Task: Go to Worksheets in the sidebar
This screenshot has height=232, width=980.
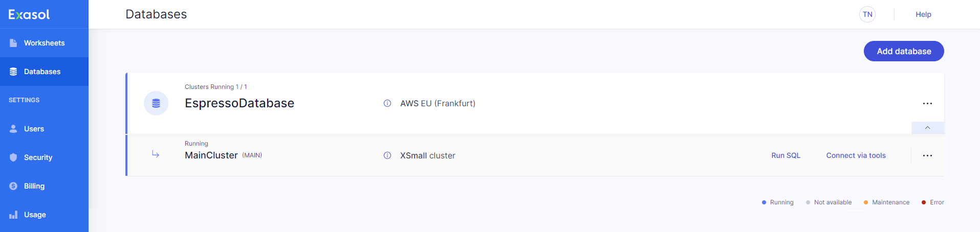Action: pyautogui.click(x=44, y=43)
